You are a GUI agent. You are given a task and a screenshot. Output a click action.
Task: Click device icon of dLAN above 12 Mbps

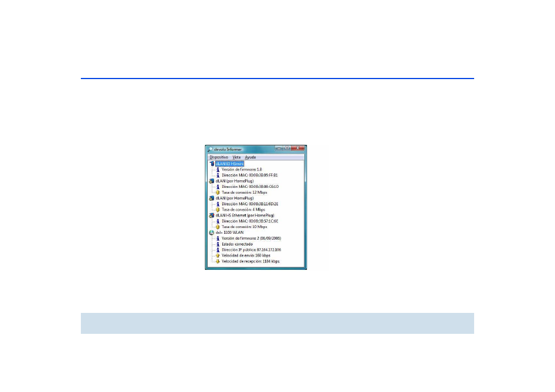coord(212,181)
